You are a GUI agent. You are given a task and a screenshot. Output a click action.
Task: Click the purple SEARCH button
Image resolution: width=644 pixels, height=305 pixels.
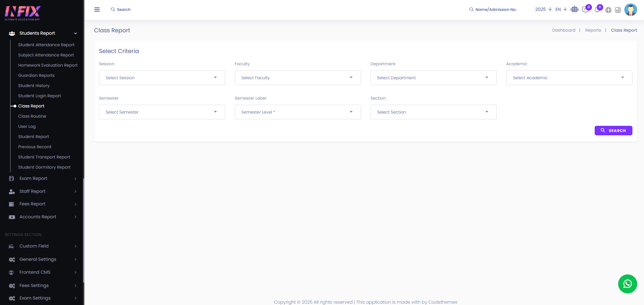point(613,131)
